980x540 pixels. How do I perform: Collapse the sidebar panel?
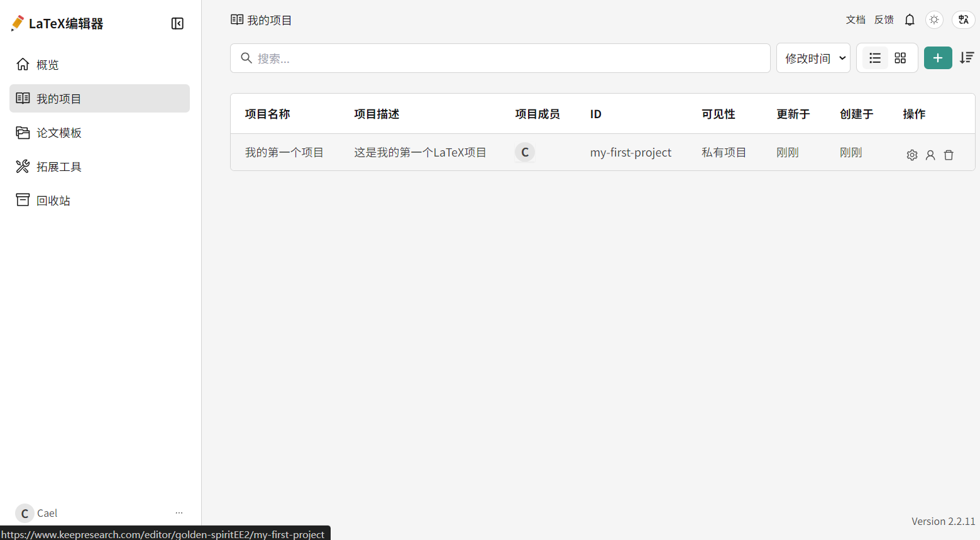(177, 24)
